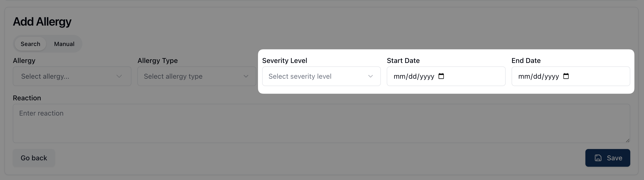
Task: Click the Reaction textarea resize handle
Action: tap(628, 141)
